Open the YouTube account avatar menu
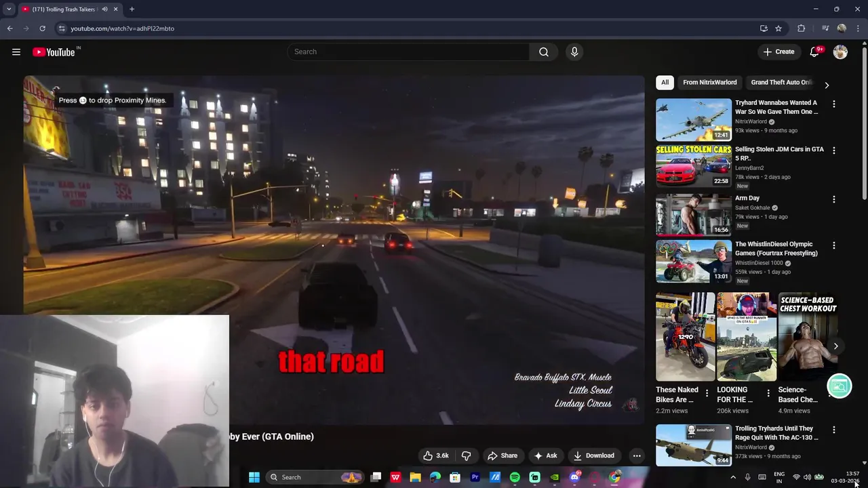The height and width of the screenshot is (488, 868). click(x=840, y=52)
